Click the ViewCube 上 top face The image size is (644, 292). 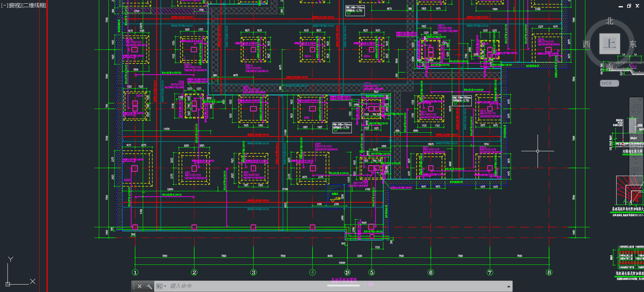[609, 43]
